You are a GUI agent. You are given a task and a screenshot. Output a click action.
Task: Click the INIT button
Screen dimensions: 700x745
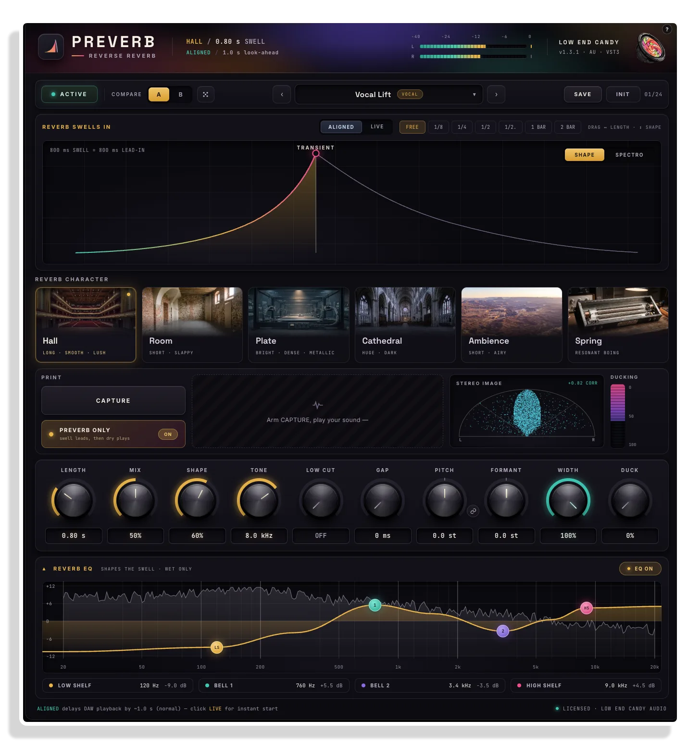(623, 94)
